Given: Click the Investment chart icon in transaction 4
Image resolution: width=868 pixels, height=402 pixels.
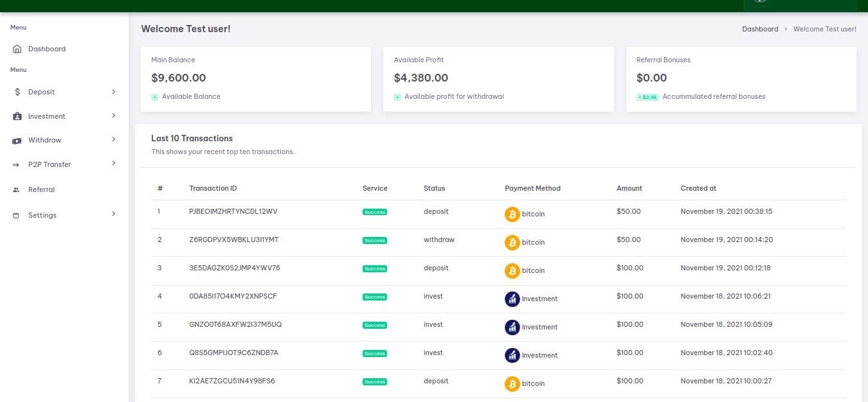Looking at the screenshot, I should pos(512,299).
